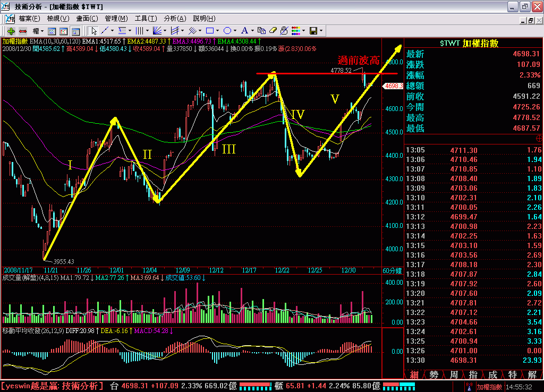Expand the fan lines tool dropdown arrow
This screenshot has width=544, height=392.
165,31
